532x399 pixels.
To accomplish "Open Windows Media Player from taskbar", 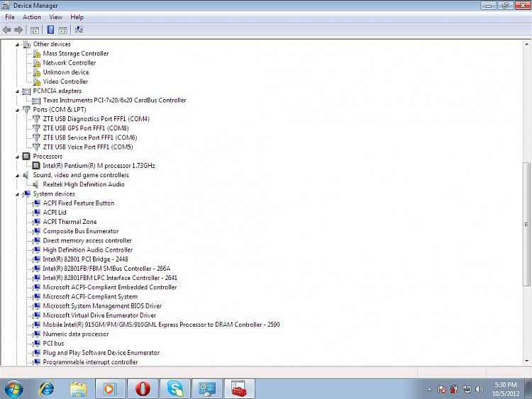I will point(110,389).
